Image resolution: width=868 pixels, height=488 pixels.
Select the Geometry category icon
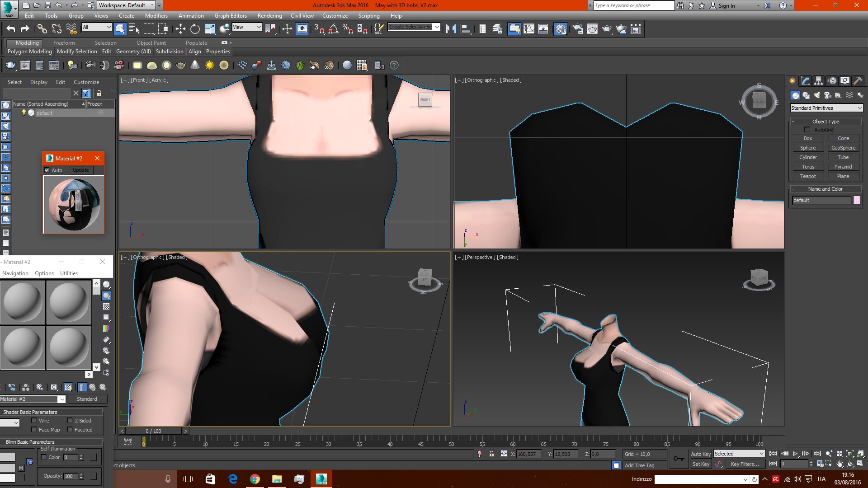795,95
